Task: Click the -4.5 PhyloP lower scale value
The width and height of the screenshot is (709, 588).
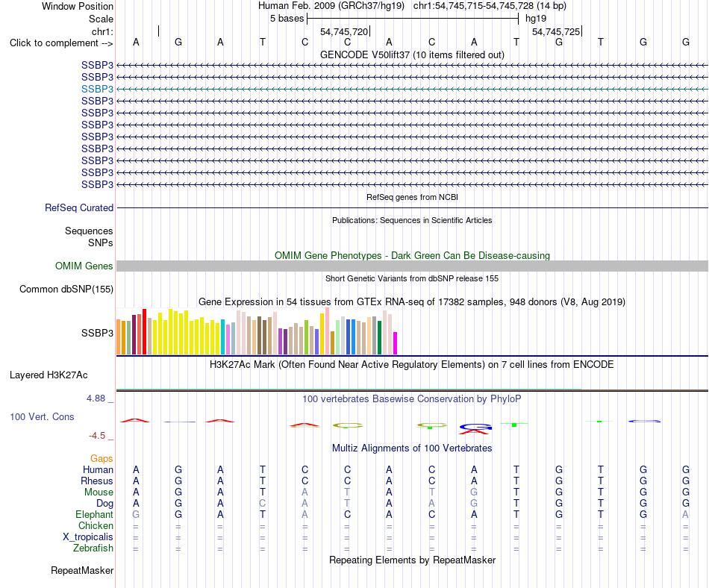Action: click(x=97, y=436)
